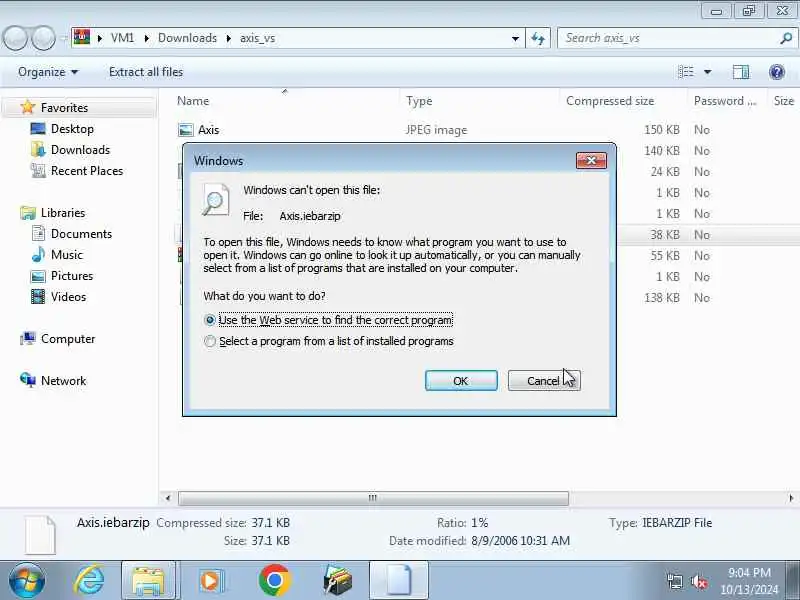The width and height of the screenshot is (800, 600).
Task: Open the Organize menu
Action: [x=48, y=72]
